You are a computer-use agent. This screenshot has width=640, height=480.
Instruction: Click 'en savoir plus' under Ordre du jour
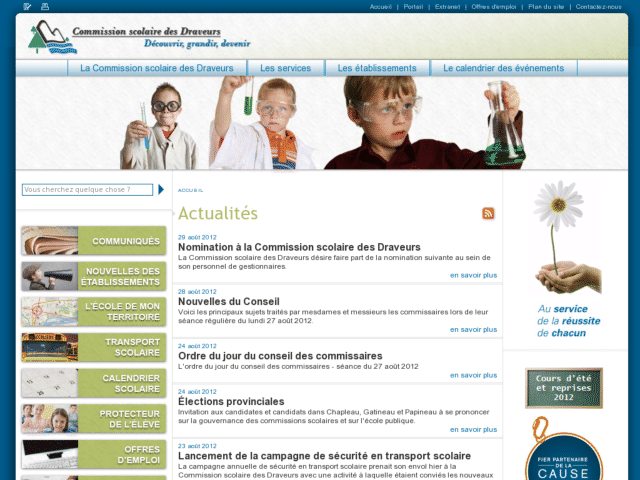[x=473, y=375]
